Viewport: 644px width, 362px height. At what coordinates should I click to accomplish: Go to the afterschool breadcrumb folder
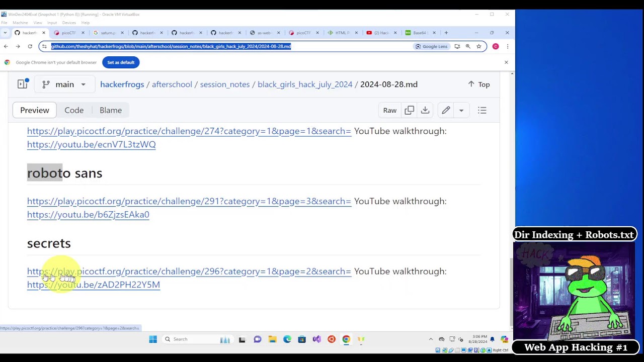tap(172, 84)
